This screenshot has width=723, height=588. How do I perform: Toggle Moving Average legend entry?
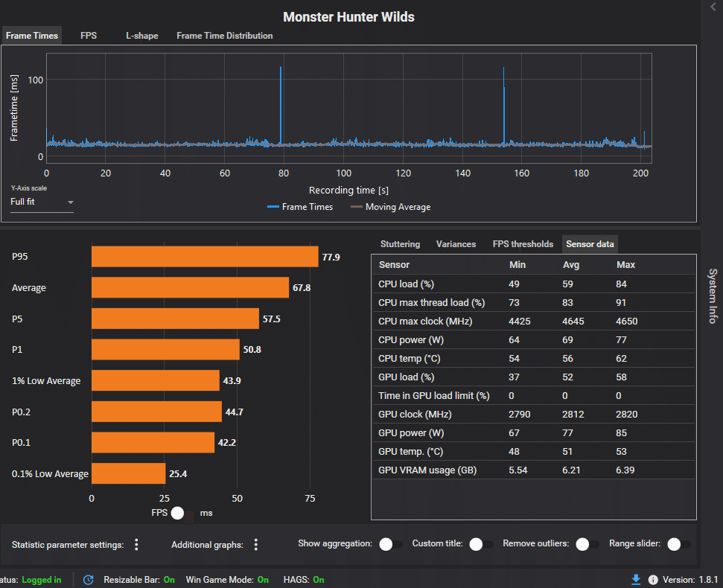point(391,207)
